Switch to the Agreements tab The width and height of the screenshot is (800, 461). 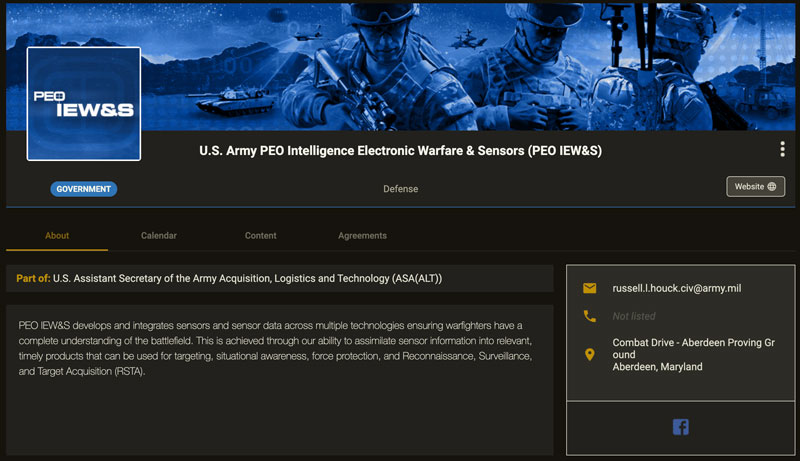362,236
